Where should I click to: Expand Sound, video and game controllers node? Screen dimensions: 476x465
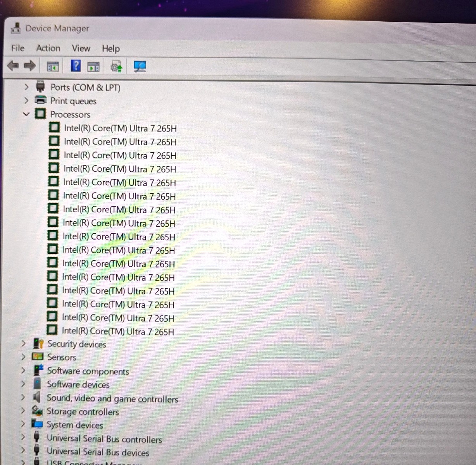pos(23,397)
